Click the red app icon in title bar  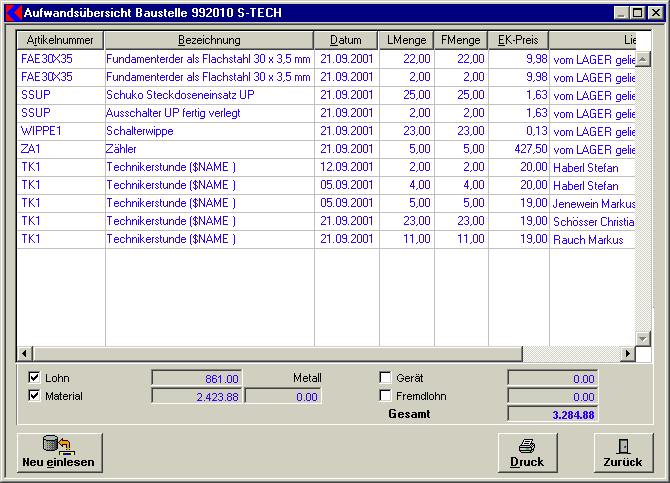click(x=14, y=13)
